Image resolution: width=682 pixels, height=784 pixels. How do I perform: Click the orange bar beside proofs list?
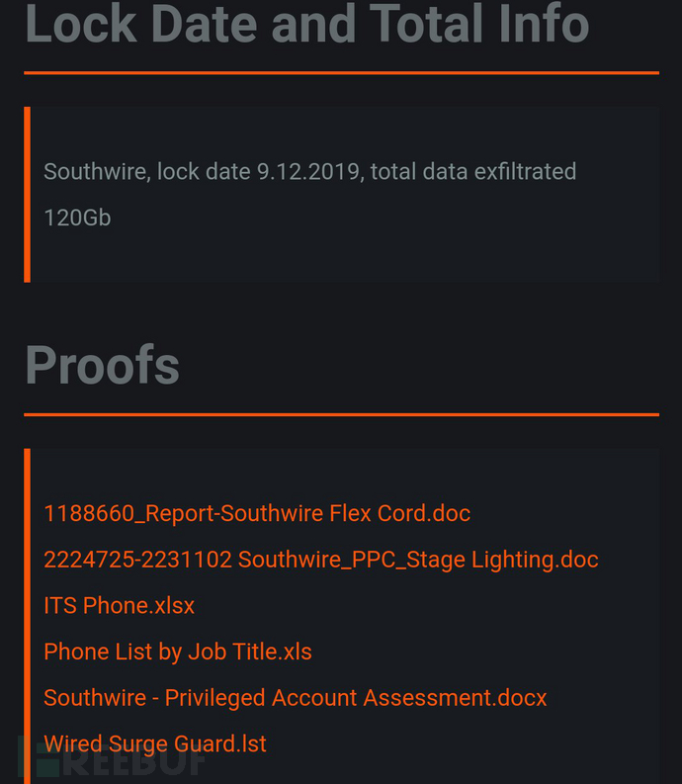[x=27, y=616]
